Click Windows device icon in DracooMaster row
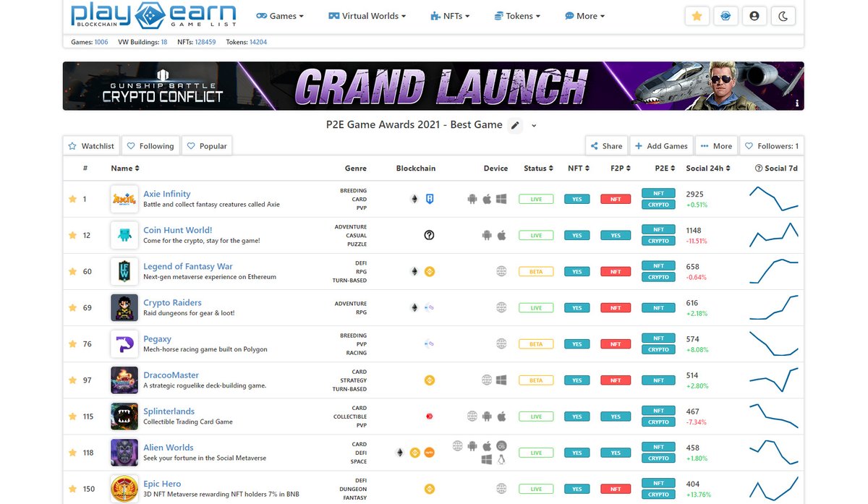868x504 pixels. [x=502, y=380]
